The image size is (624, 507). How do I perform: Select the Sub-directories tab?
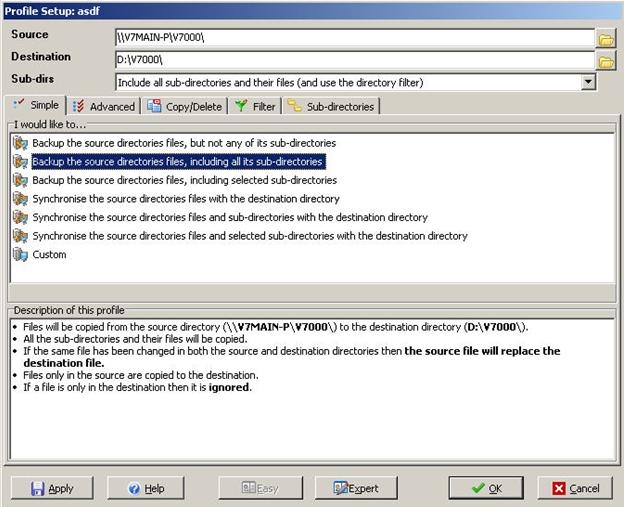[x=330, y=106]
